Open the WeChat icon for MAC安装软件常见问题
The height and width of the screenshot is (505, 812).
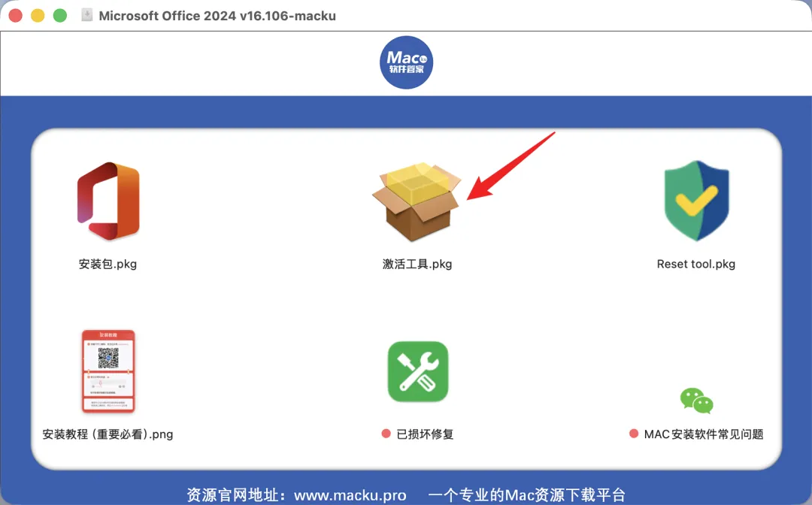tap(696, 401)
